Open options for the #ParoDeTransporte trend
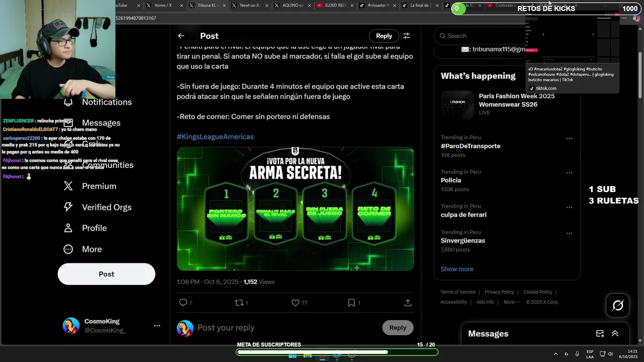The width and height of the screenshot is (644, 362). 569,139
